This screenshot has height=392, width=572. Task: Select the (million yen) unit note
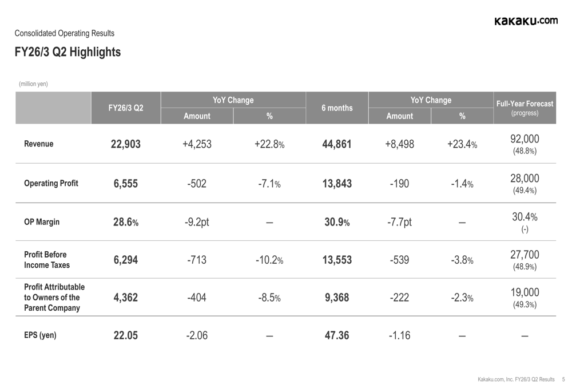[33, 84]
